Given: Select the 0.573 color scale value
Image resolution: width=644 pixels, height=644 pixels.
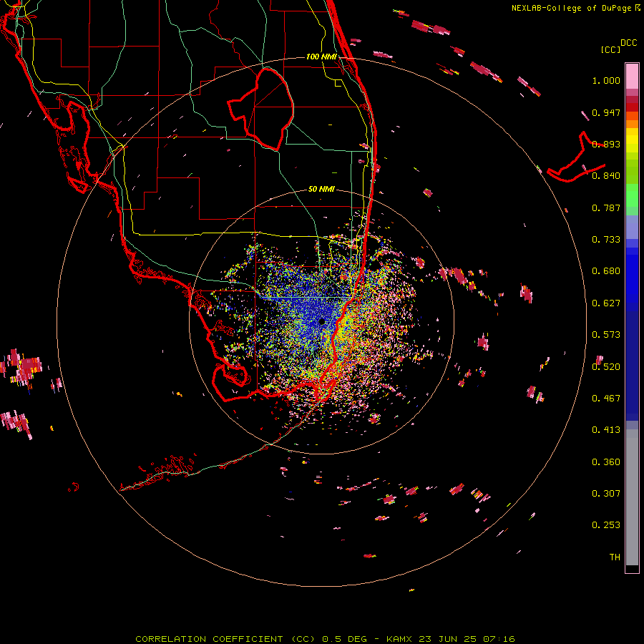Looking at the screenshot, I should pos(606,335).
